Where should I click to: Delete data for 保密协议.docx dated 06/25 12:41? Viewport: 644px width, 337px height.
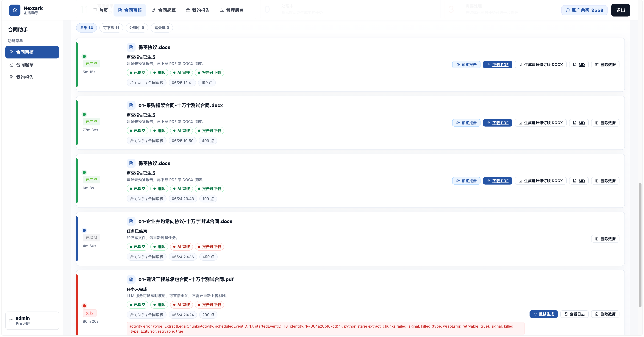click(605, 65)
